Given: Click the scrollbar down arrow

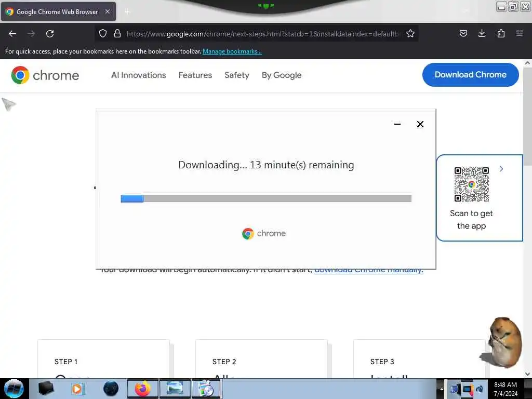Looking at the screenshot, I should point(527,374).
